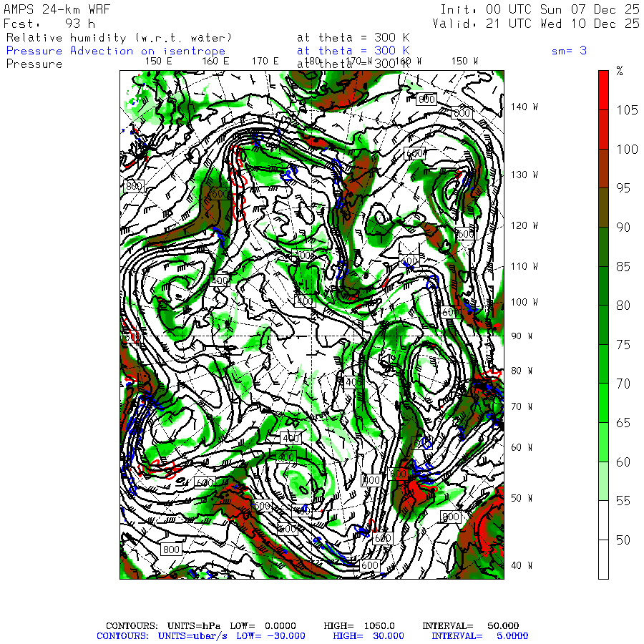Image resolution: width=644 pixels, height=644 pixels.
Task: Click the '50' colorbar tick label
Action: (623, 540)
